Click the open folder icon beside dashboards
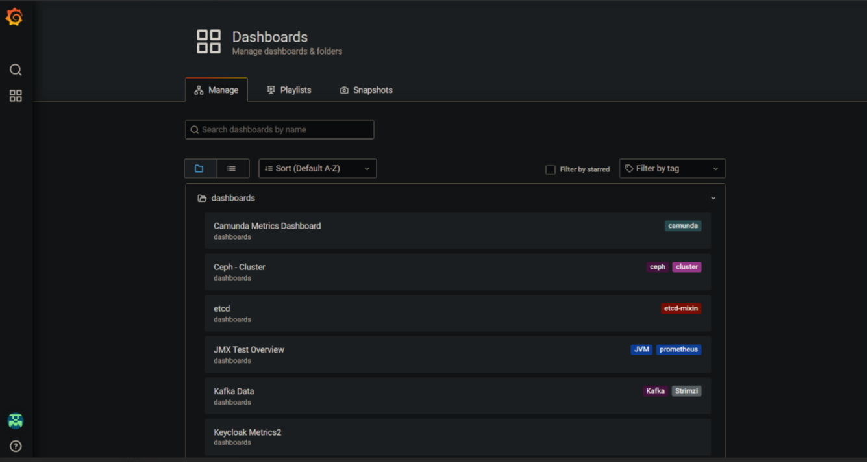 click(x=202, y=199)
